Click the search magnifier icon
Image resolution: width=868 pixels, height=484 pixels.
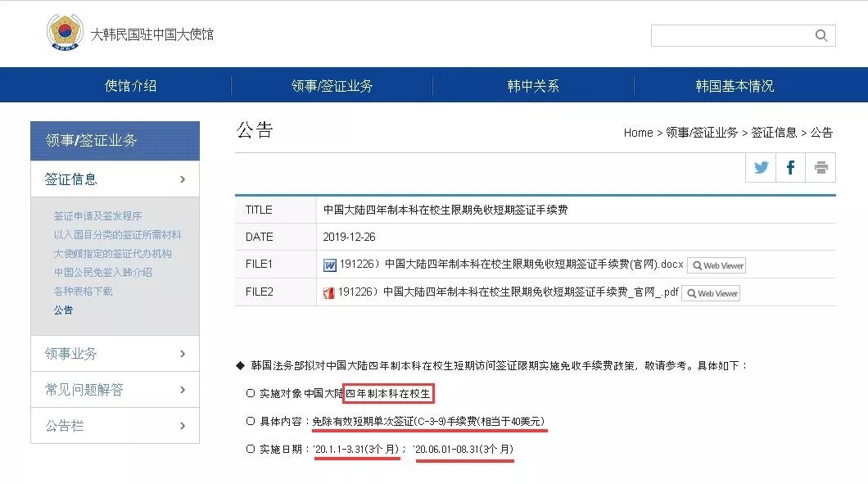(821, 35)
